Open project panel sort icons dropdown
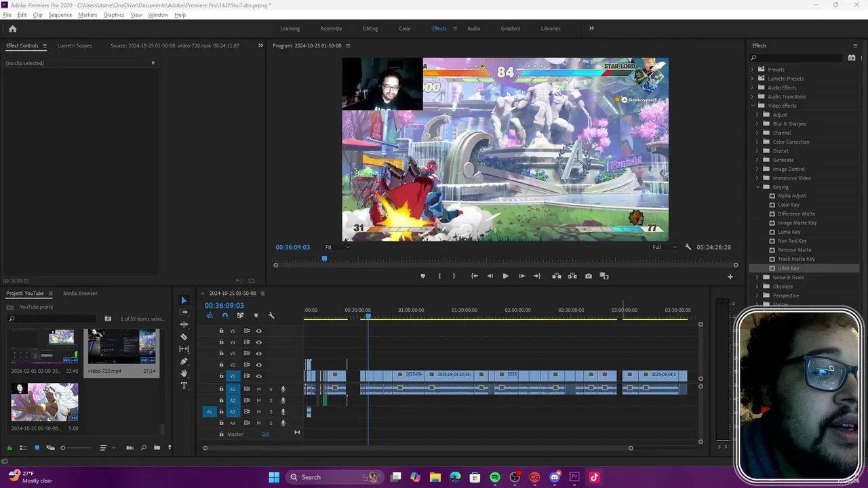 (x=106, y=447)
